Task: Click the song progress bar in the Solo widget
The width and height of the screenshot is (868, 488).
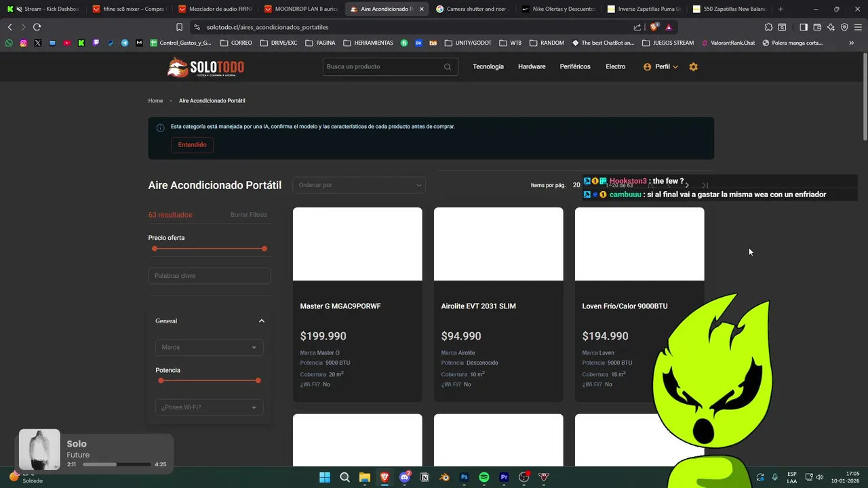Action: (117, 464)
